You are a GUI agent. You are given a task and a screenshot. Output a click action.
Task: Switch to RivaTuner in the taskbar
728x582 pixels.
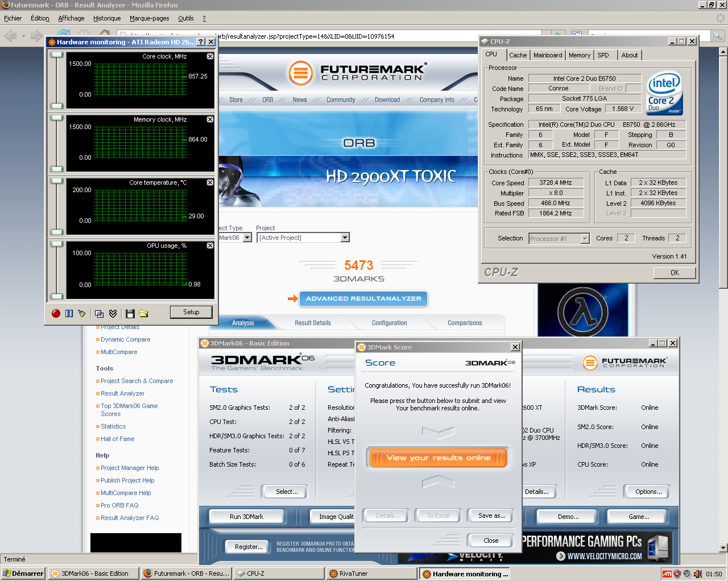(x=371, y=573)
